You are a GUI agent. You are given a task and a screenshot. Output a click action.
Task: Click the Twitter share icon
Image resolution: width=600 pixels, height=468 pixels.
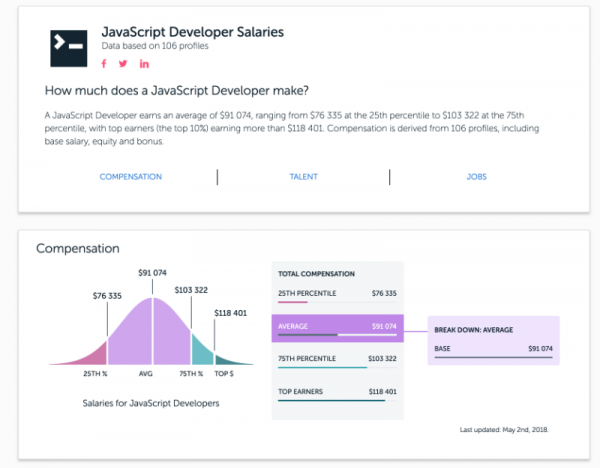[x=124, y=64]
